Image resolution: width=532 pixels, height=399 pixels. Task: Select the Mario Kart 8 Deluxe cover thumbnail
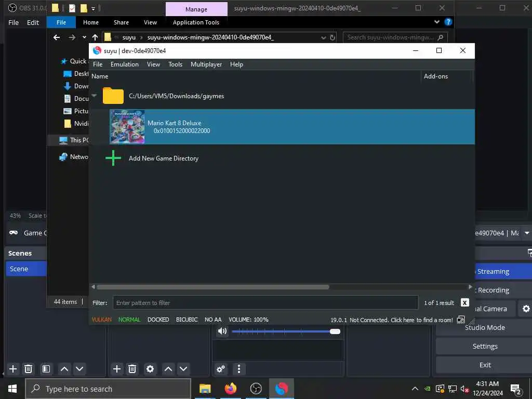pyautogui.click(x=127, y=127)
